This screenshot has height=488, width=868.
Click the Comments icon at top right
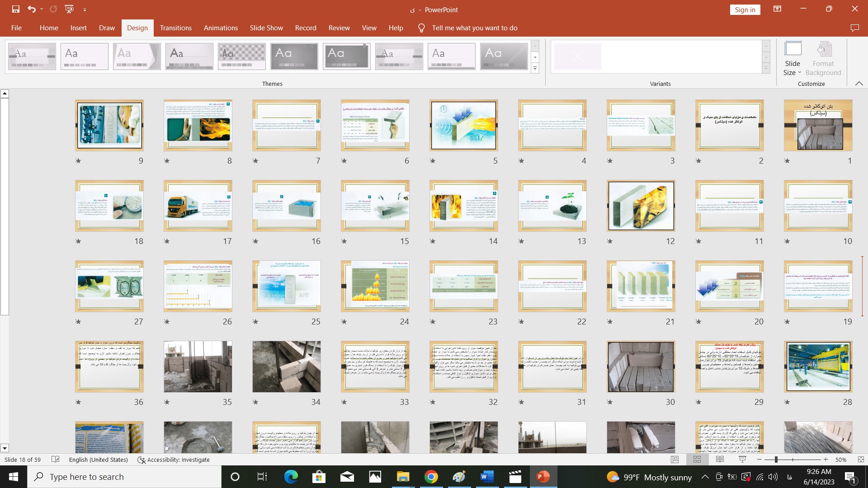point(854,28)
